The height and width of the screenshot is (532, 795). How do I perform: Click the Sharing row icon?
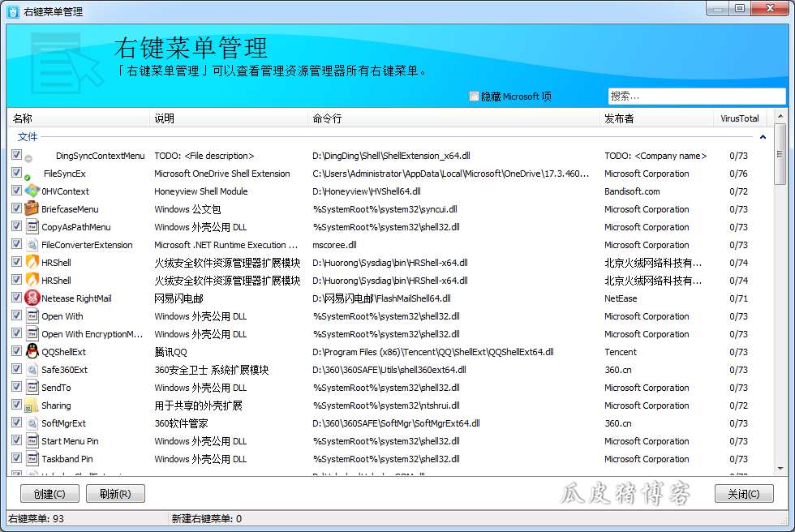click(x=32, y=405)
